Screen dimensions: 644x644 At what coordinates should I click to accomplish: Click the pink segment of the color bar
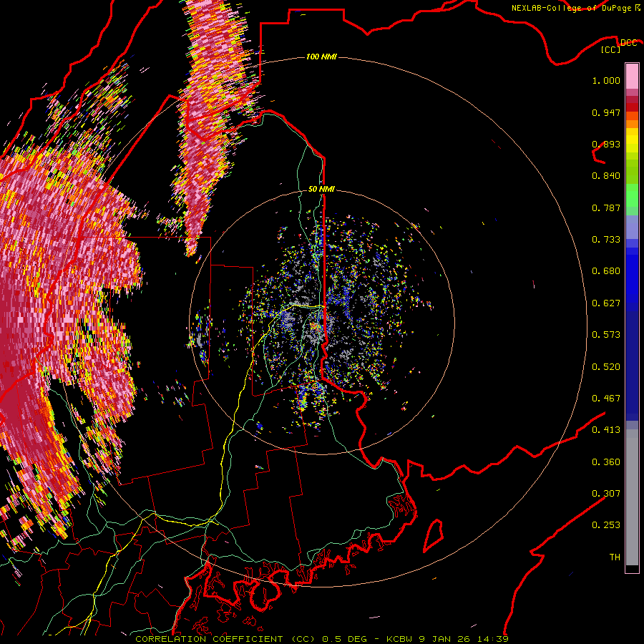(x=632, y=77)
